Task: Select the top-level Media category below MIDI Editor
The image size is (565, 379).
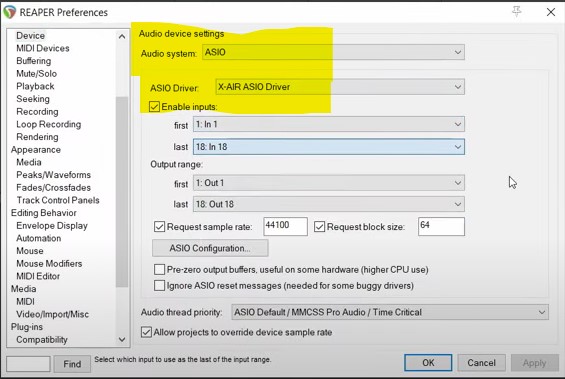Action: [x=23, y=289]
